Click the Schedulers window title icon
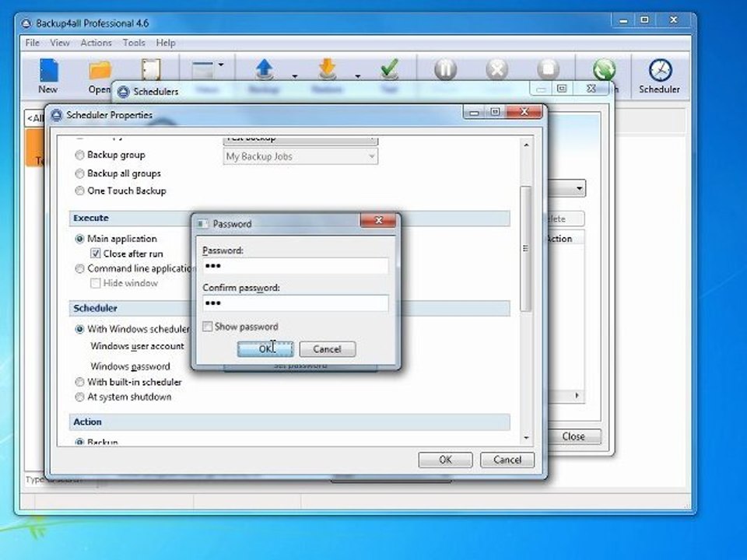747x560 pixels. click(x=124, y=92)
